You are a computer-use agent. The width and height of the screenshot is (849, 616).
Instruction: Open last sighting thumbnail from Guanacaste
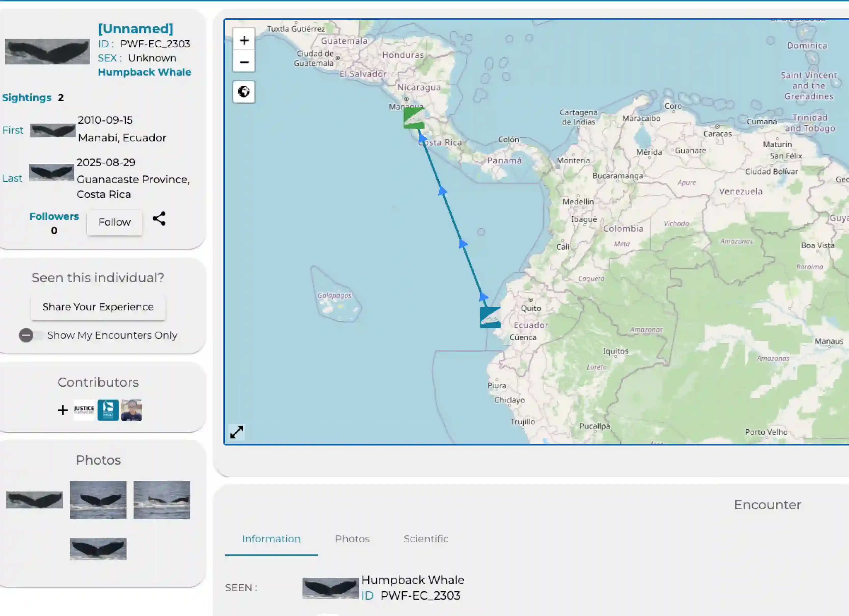tap(52, 173)
